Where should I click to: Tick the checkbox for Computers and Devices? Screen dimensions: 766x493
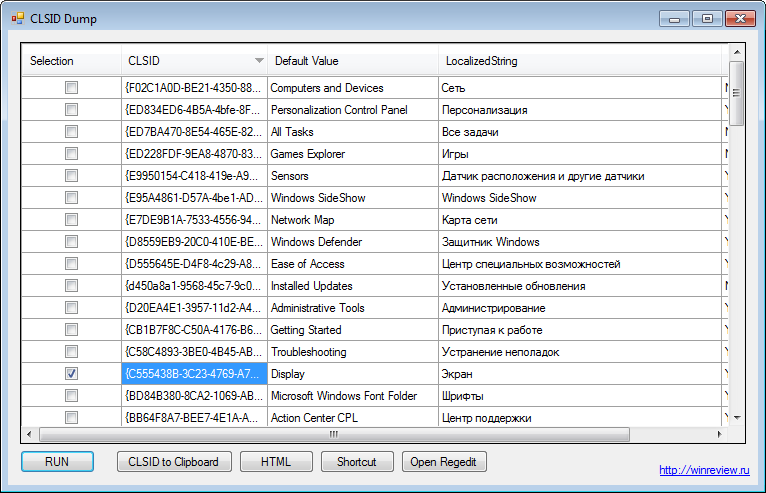(71, 87)
